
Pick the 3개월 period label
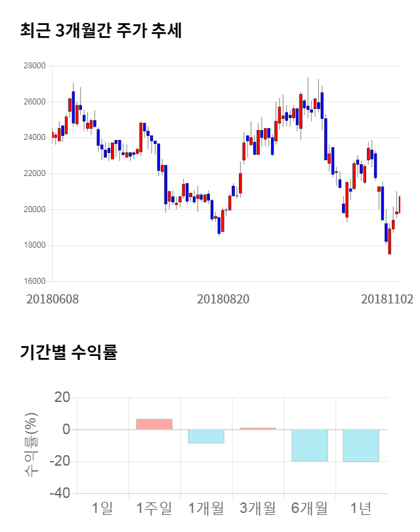click(x=257, y=508)
